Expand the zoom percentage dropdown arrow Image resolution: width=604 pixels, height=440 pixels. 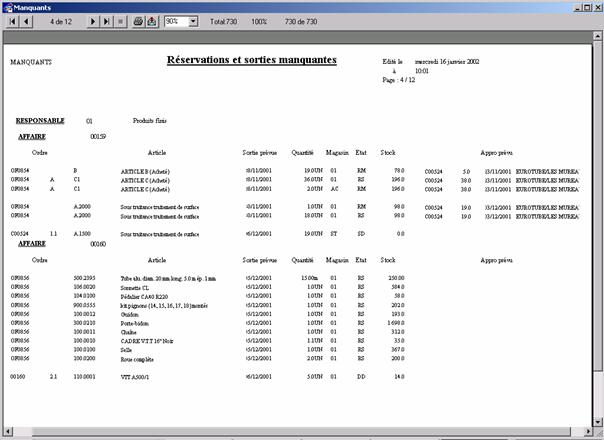pos(193,21)
